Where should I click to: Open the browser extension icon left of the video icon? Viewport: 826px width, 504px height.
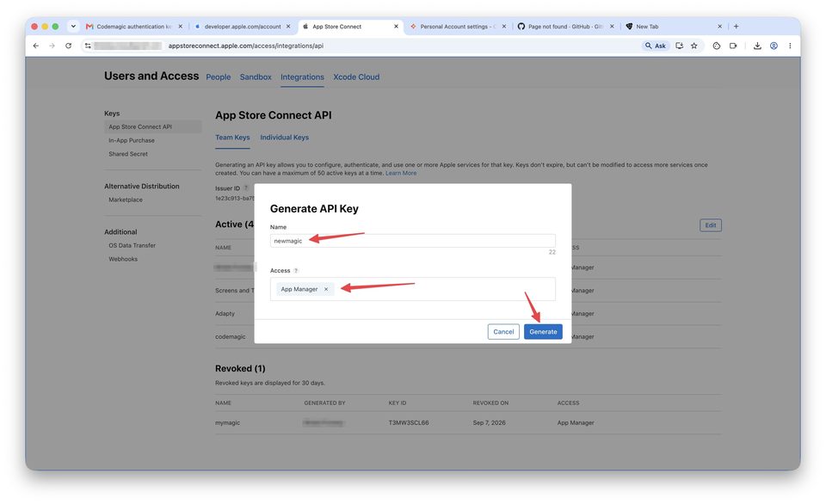717,46
